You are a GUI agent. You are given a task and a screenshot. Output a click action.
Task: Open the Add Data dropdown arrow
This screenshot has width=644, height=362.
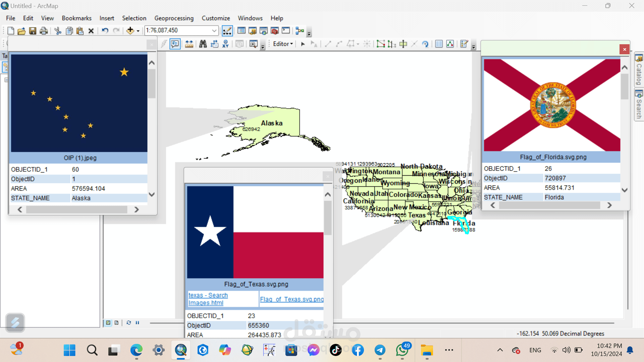(x=138, y=31)
